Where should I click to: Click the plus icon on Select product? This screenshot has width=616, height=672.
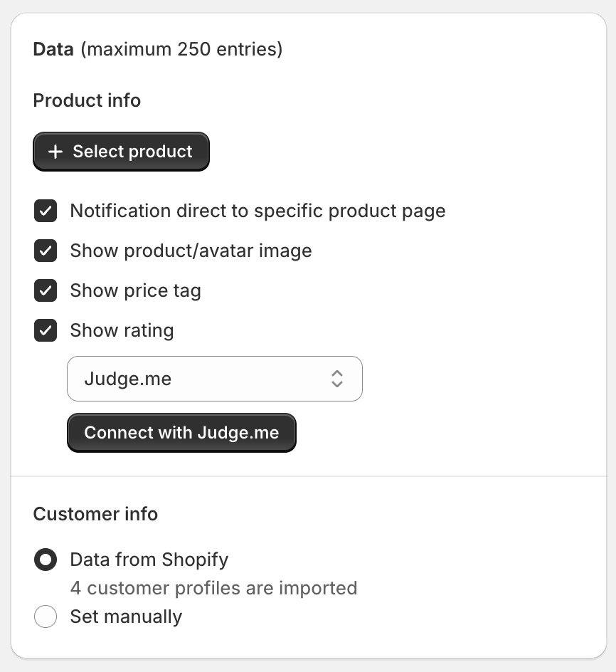(x=55, y=152)
